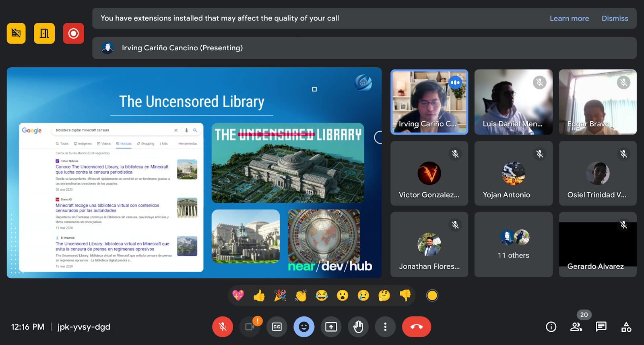
Task: Open Yojan Antonio's participant tile
Action: [x=514, y=173]
